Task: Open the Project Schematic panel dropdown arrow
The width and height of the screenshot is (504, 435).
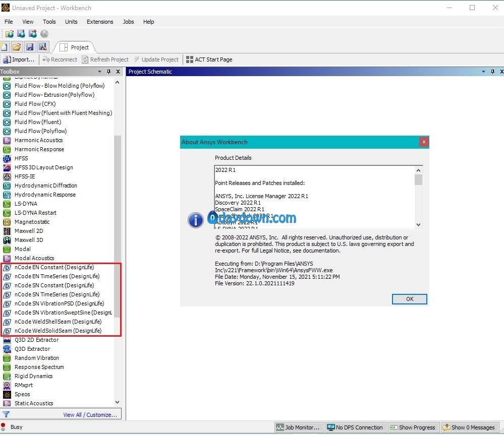Action: click(x=483, y=72)
